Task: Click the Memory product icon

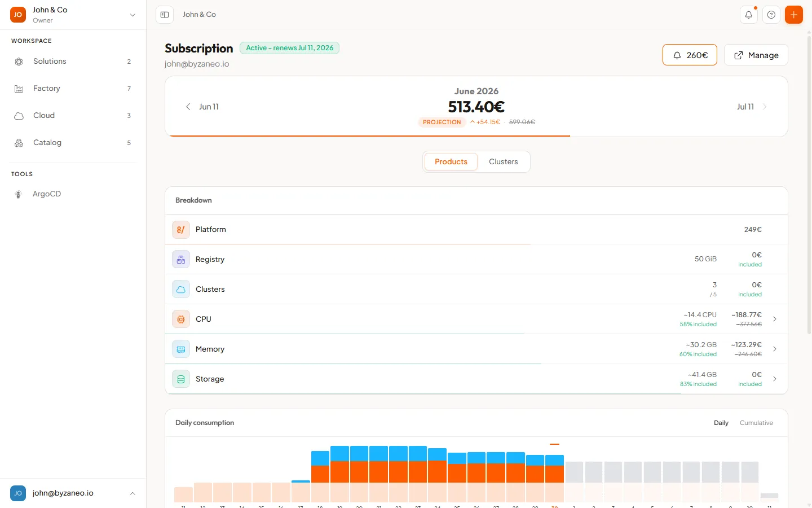Action: (x=181, y=349)
